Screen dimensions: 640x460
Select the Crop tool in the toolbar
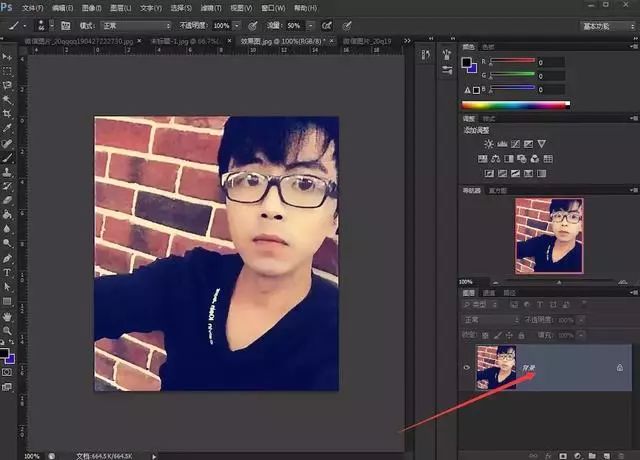click(x=7, y=114)
